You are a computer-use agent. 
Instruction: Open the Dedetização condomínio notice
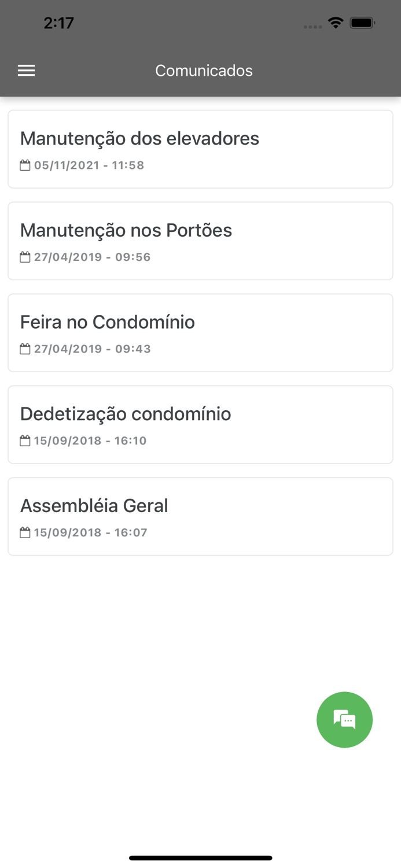pos(200,424)
